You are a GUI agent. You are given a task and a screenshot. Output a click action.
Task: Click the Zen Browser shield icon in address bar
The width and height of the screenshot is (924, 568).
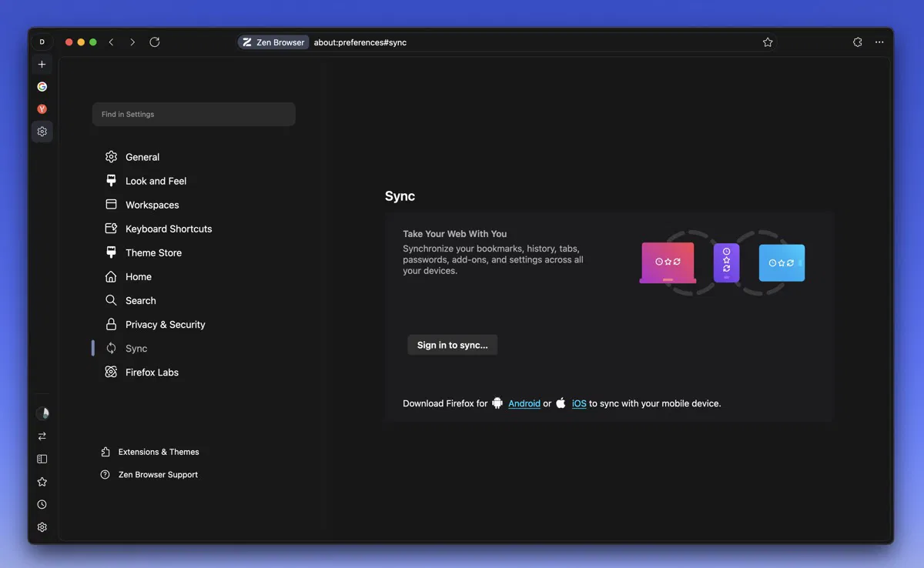pos(247,42)
